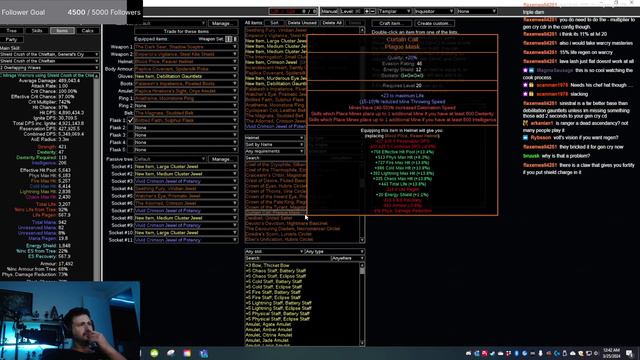This screenshot has height=360, width=640.
Task: Open the Any type filter dropdown
Action: (335, 252)
